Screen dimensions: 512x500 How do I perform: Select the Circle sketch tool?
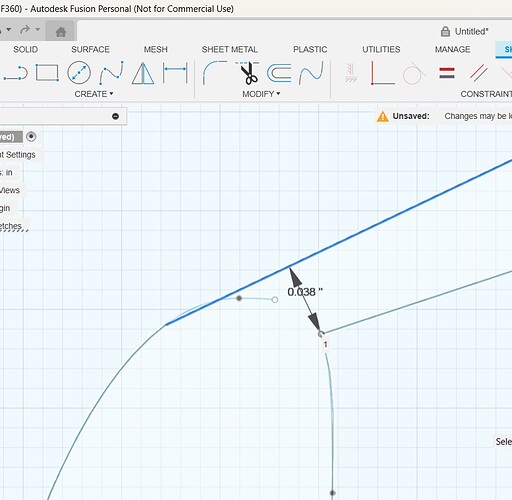click(79, 72)
